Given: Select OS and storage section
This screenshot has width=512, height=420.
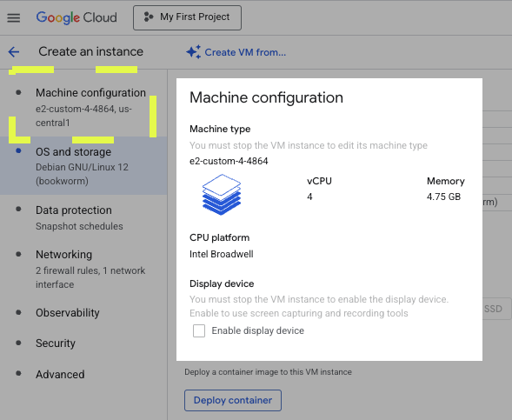Looking at the screenshot, I should [x=83, y=165].
